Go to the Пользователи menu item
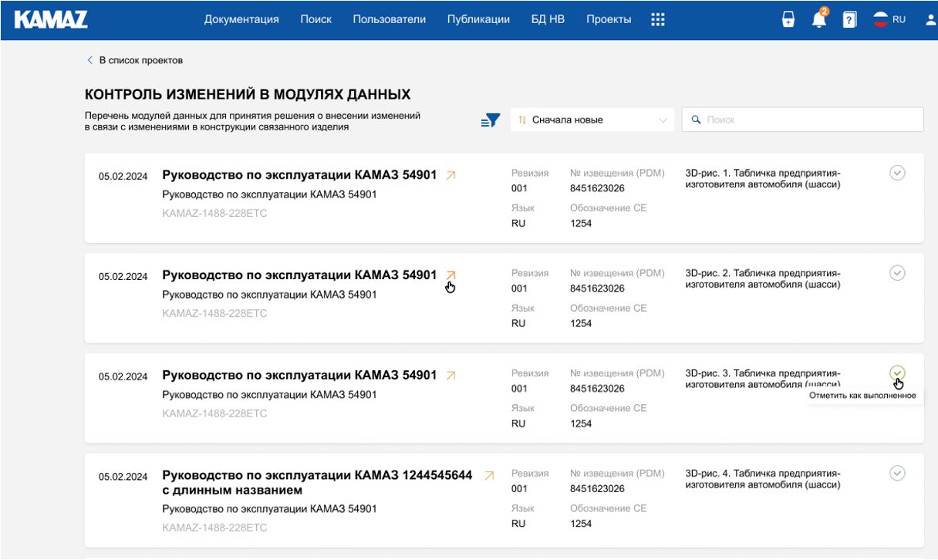This screenshot has height=560, width=938. 389,20
